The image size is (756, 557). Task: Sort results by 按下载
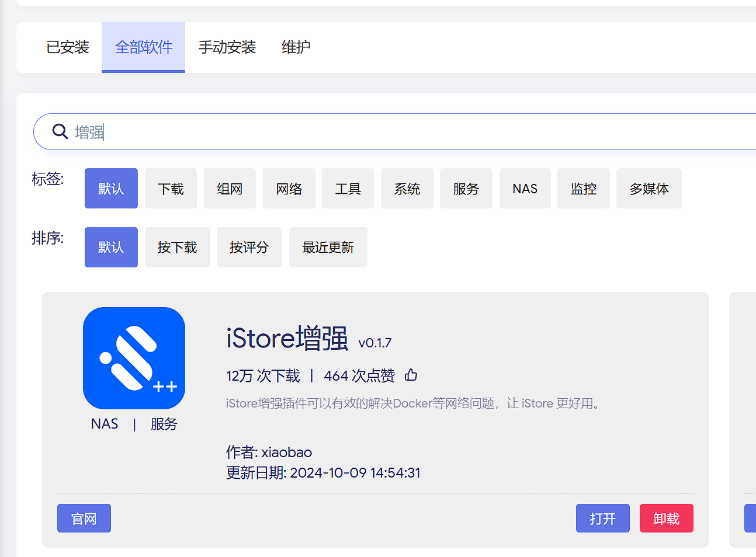point(177,248)
